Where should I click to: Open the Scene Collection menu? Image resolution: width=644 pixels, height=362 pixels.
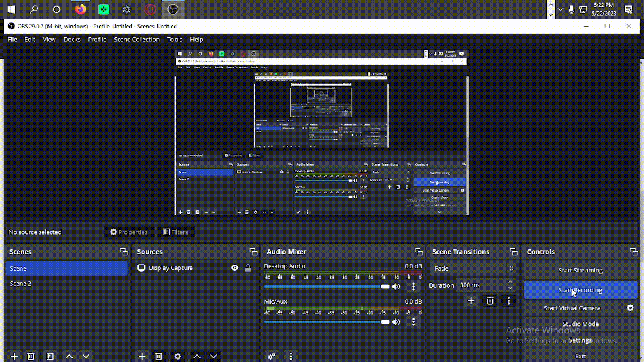[x=137, y=40]
